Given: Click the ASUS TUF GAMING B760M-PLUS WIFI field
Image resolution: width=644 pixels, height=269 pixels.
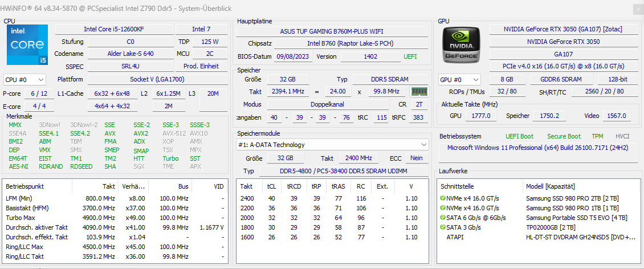Looking at the screenshot, I should point(332,31).
